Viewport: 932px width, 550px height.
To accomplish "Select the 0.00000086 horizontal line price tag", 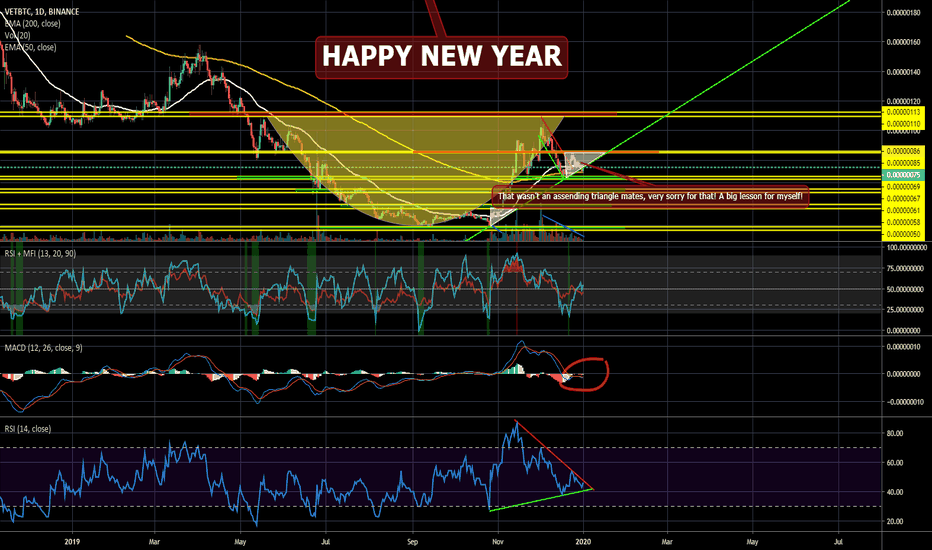I will [x=903, y=151].
